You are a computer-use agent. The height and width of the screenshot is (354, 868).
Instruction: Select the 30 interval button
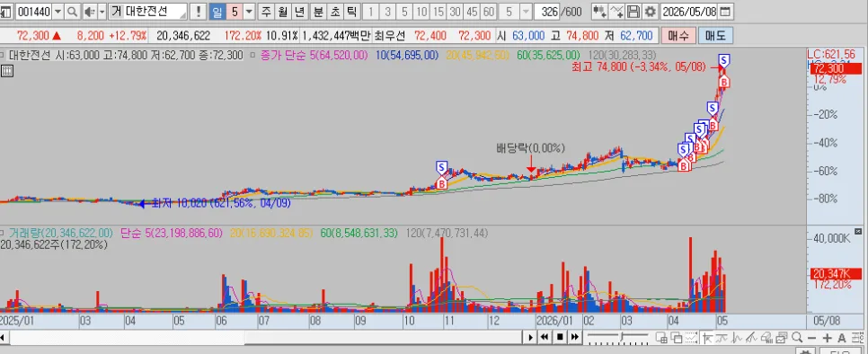coord(455,11)
